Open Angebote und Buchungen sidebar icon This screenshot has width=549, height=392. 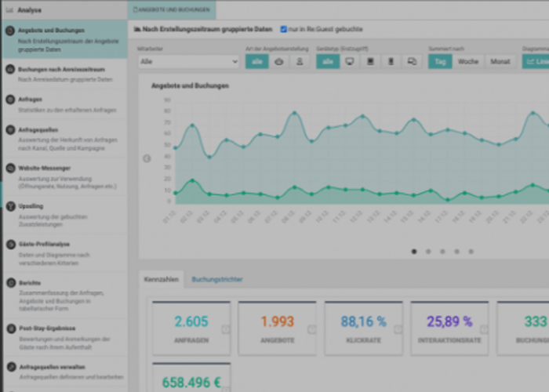(10, 31)
